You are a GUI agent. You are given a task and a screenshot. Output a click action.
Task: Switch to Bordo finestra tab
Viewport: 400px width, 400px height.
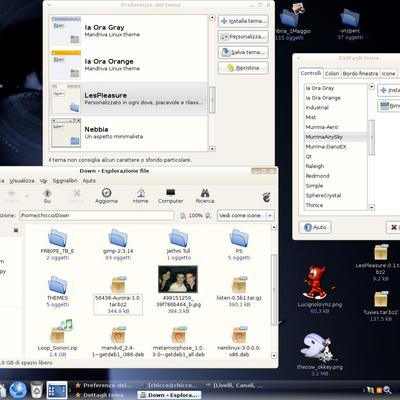(x=360, y=74)
